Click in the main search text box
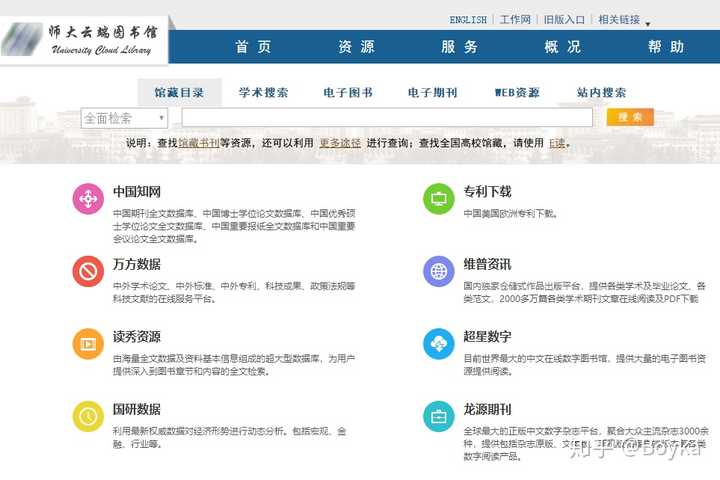This screenshot has width=720, height=480. pos(387,118)
